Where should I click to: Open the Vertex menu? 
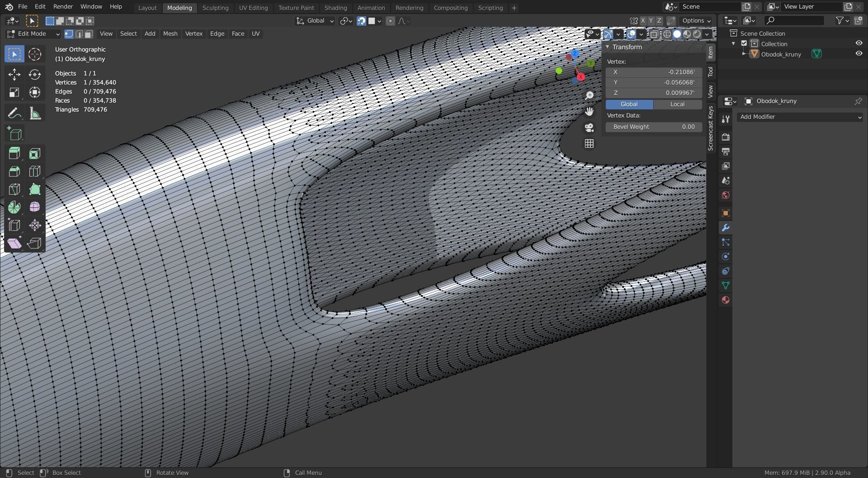coord(193,34)
